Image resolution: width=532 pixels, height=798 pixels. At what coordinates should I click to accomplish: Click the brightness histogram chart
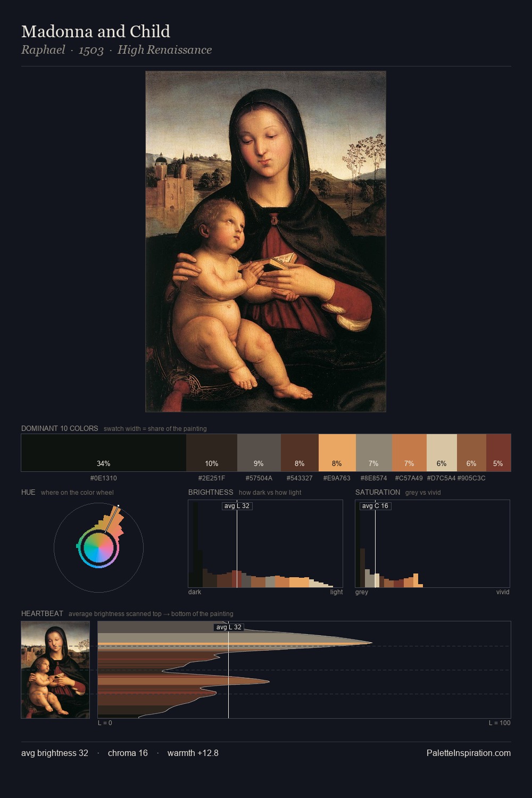tap(265, 544)
